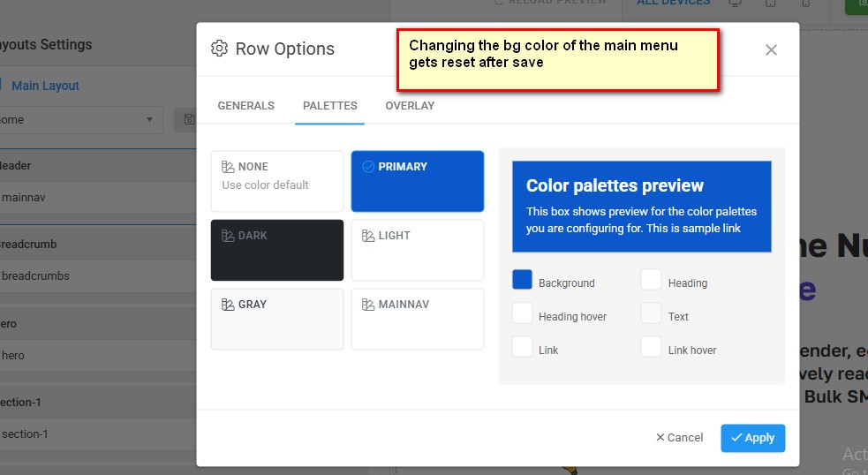The image size is (868, 475).
Task: Apply the row palette changes
Action: point(752,438)
